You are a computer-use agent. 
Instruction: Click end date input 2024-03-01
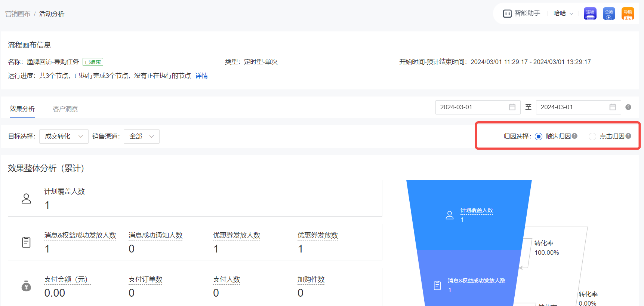click(578, 107)
